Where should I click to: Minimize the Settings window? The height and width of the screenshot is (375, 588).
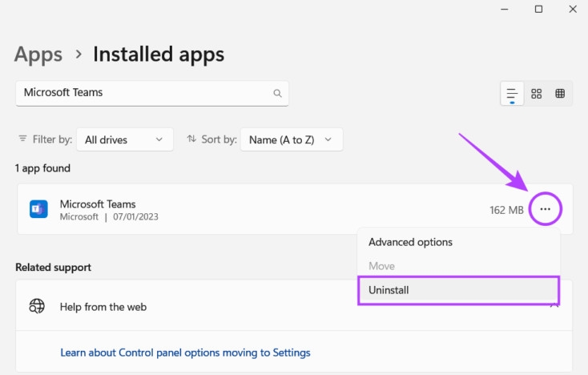[x=505, y=9]
